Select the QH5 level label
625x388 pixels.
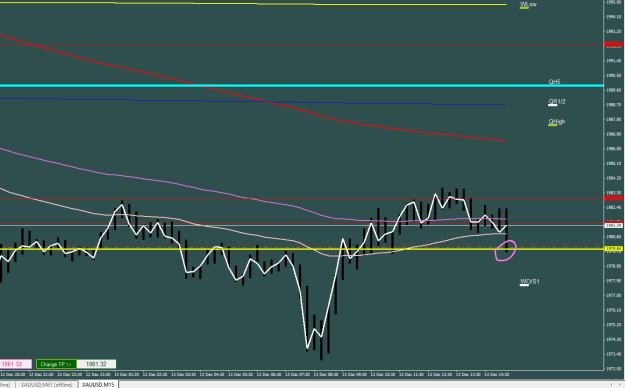(x=554, y=82)
